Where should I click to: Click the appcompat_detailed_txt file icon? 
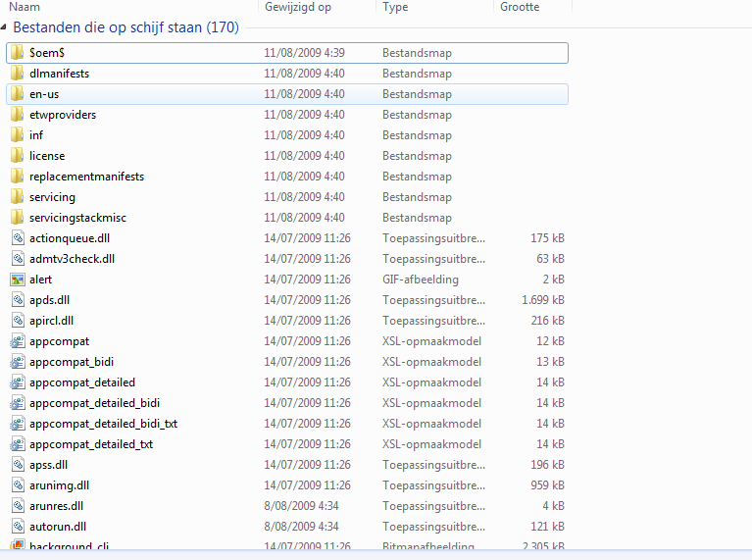(18, 444)
